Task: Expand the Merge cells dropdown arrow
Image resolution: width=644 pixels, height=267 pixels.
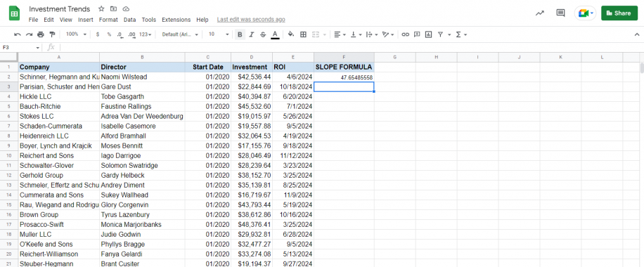Action: tap(325, 34)
